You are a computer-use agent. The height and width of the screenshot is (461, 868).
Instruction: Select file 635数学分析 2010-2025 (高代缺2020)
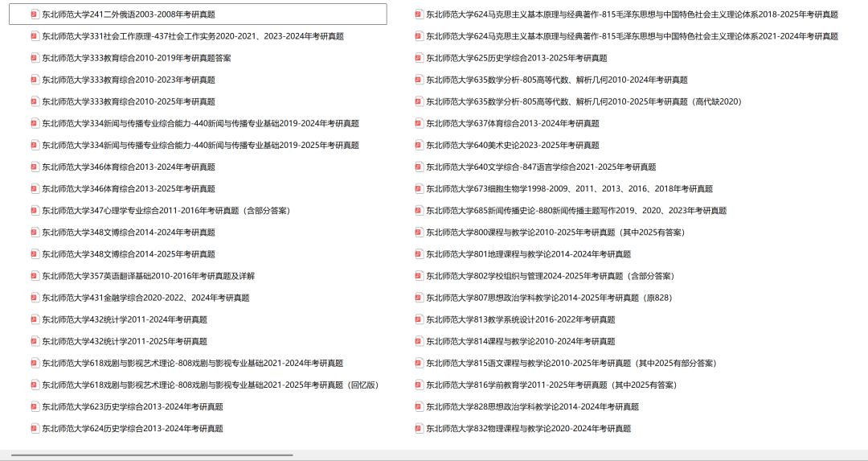click(584, 101)
